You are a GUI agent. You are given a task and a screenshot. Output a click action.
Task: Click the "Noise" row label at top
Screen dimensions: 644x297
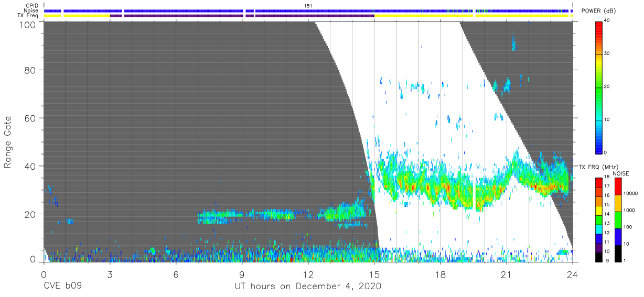31,10
